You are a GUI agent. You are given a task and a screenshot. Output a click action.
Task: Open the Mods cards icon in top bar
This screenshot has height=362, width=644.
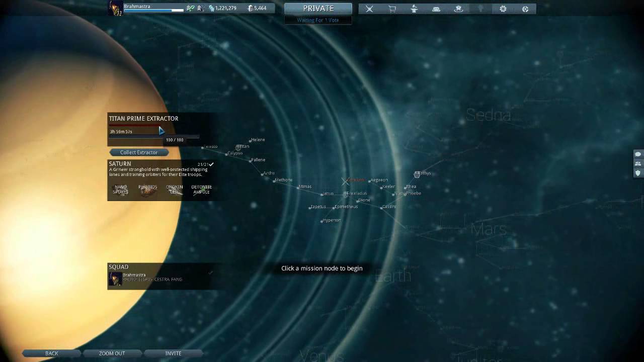pos(436,9)
